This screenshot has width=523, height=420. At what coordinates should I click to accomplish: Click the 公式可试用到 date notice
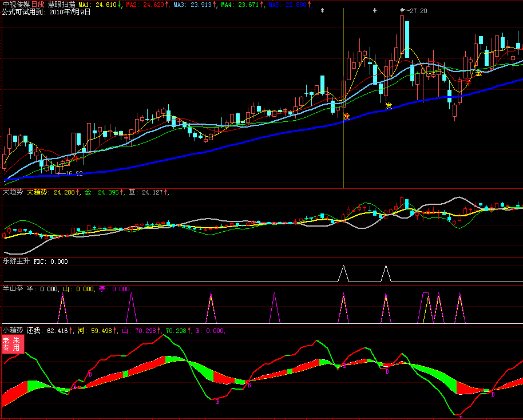pos(46,11)
